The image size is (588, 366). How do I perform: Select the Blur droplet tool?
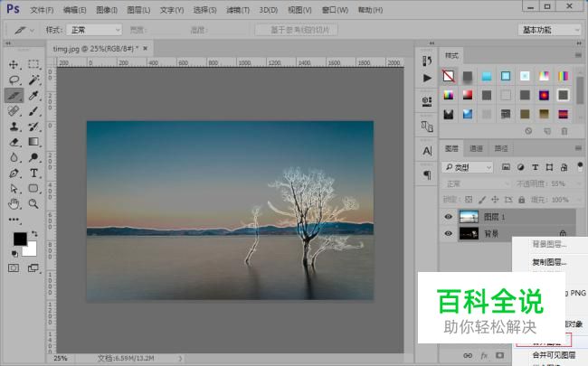click(x=14, y=157)
